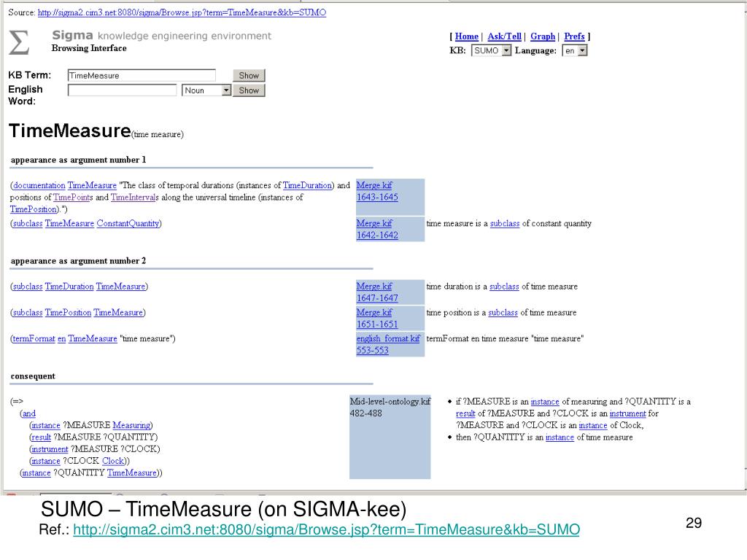Select 'appearance as argument number 2' heading
The height and width of the screenshot is (560, 747).
pyautogui.click(x=78, y=261)
